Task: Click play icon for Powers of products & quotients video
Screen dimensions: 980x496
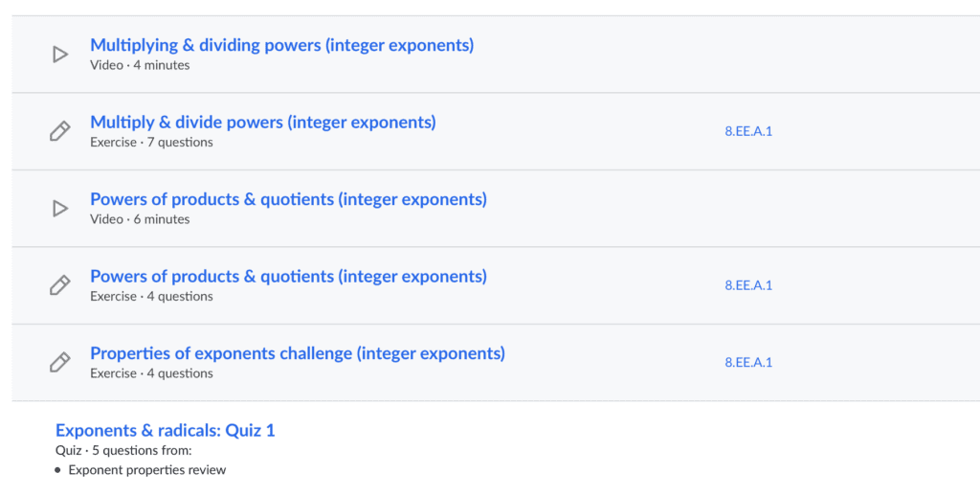Action: [x=60, y=209]
